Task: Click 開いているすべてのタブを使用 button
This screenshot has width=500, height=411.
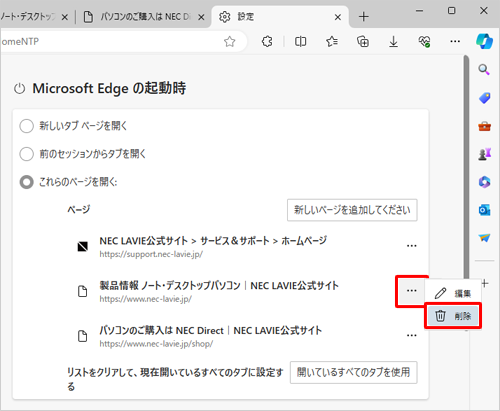Action: click(x=353, y=372)
